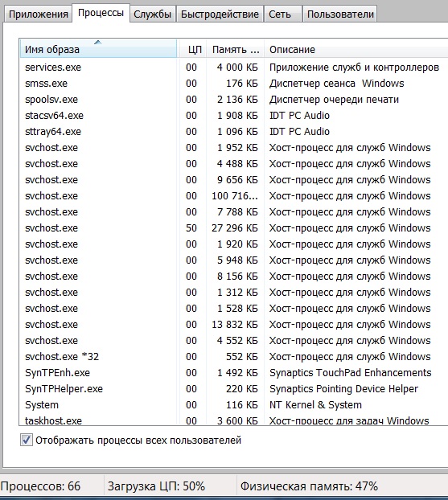This screenshot has width=448, height=500.
Task: Click 'Загрузка ЦП: 50%' in status bar
Action: click(x=156, y=486)
